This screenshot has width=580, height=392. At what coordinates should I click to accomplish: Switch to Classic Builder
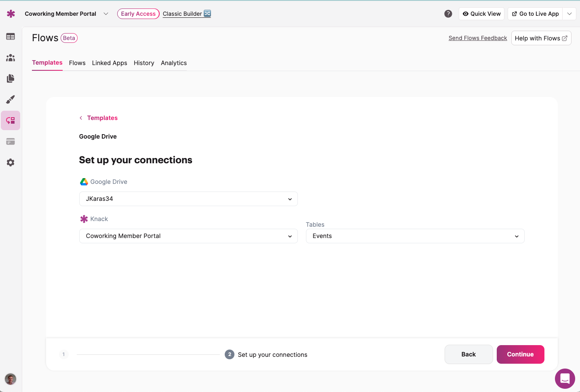[x=187, y=14]
